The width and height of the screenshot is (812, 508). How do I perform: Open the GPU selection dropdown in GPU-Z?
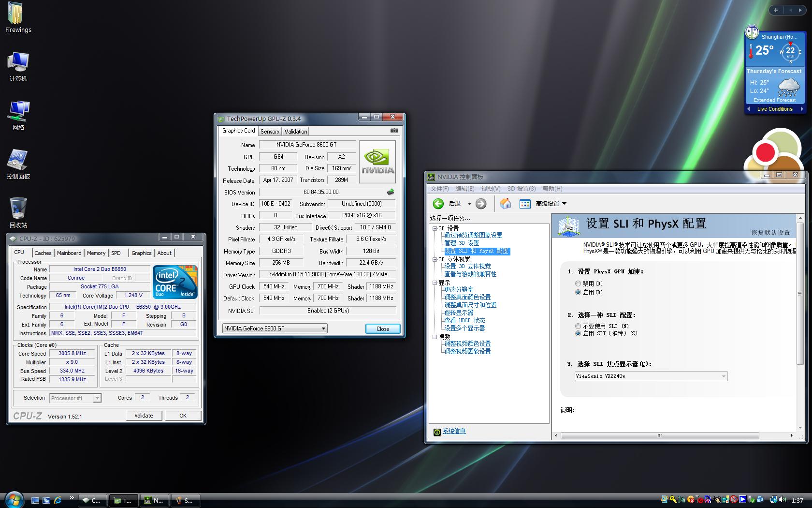pyautogui.click(x=275, y=329)
